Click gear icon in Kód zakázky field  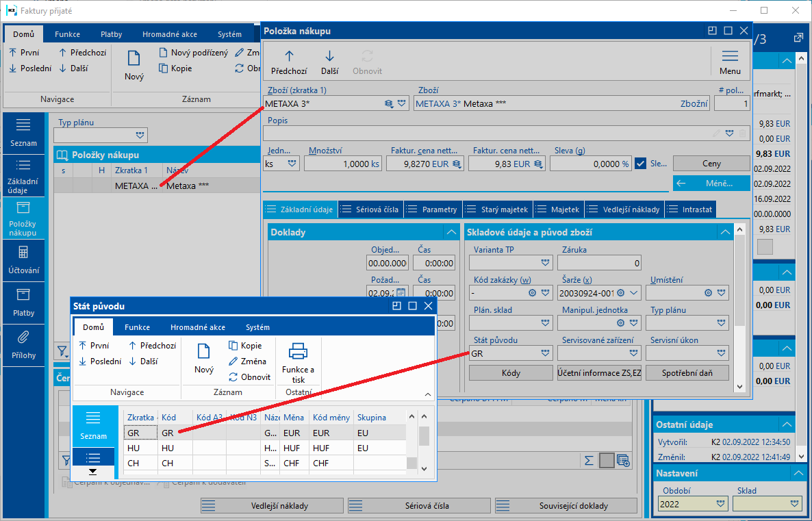pos(532,292)
